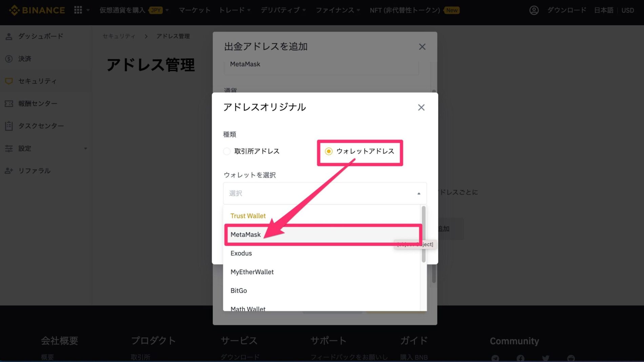Choose MetaMask from the wallet list

(x=321, y=234)
